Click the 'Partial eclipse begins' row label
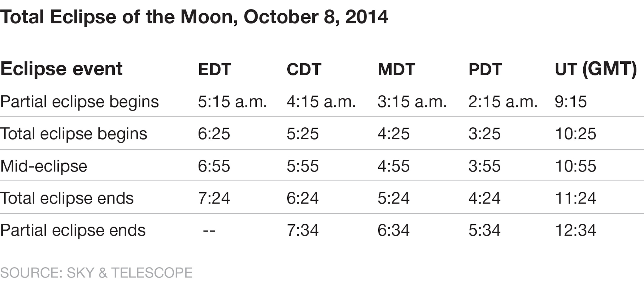 (x=79, y=102)
